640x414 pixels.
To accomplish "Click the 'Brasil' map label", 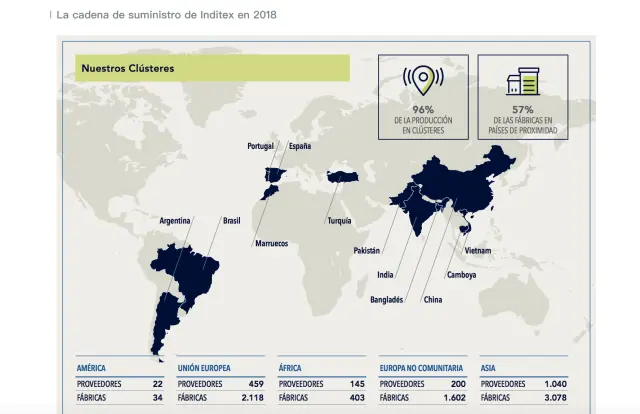I will coord(232,221).
